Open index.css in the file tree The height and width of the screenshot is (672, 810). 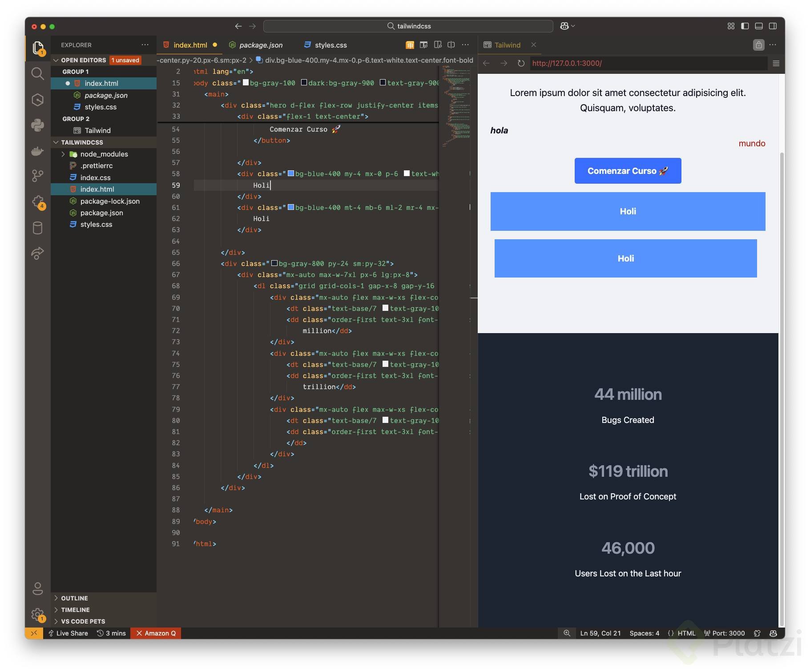pos(95,177)
